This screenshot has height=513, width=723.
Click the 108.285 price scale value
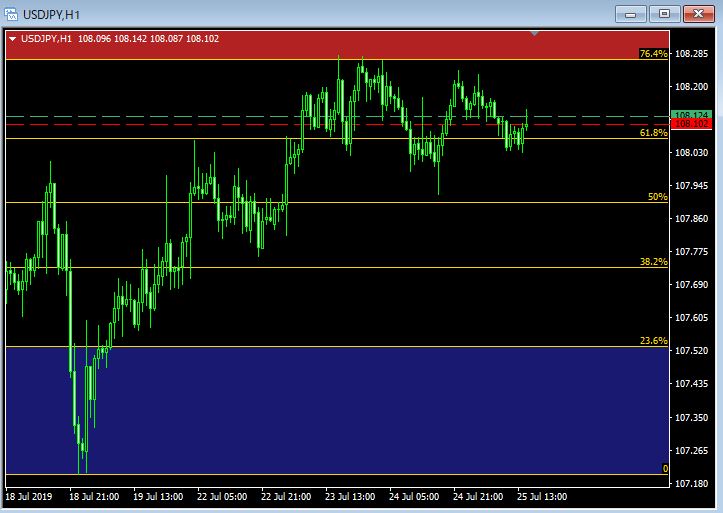691,54
